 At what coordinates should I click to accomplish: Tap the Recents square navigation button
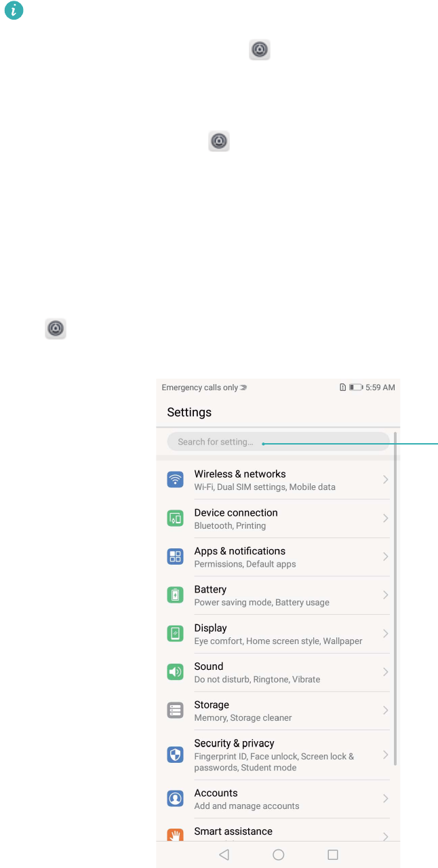333,855
